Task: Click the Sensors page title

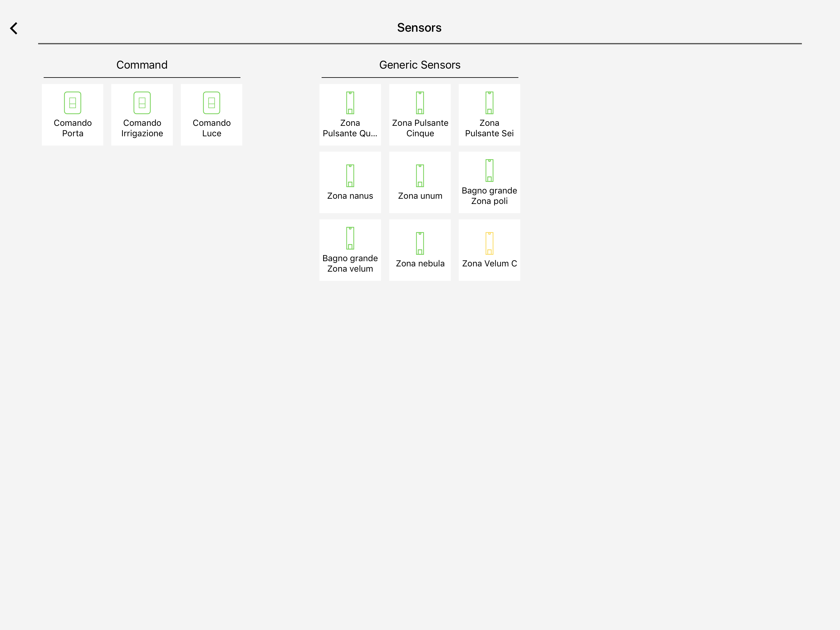Action: point(419,28)
